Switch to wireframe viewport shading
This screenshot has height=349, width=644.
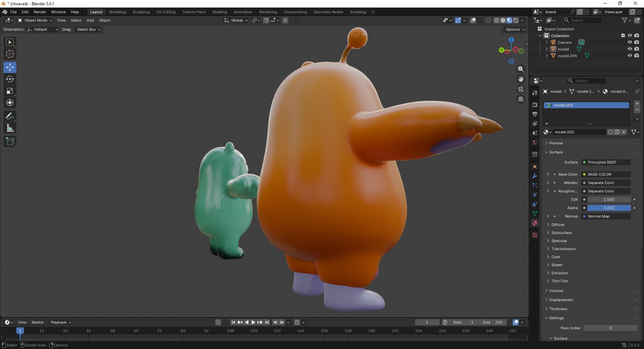tap(496, 20)
